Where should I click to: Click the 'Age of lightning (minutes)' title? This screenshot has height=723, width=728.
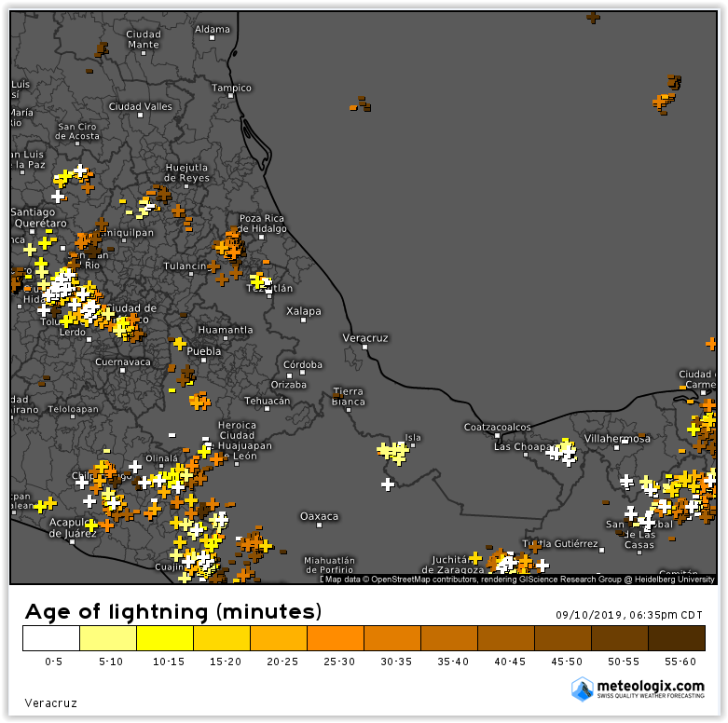click(x=173, y=611)
